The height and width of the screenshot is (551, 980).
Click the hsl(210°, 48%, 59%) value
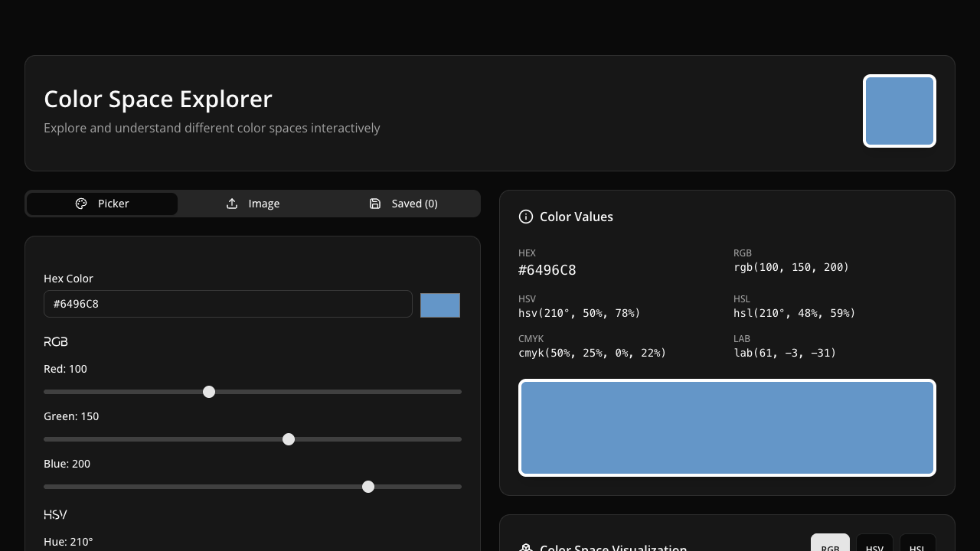pos(794,313)
